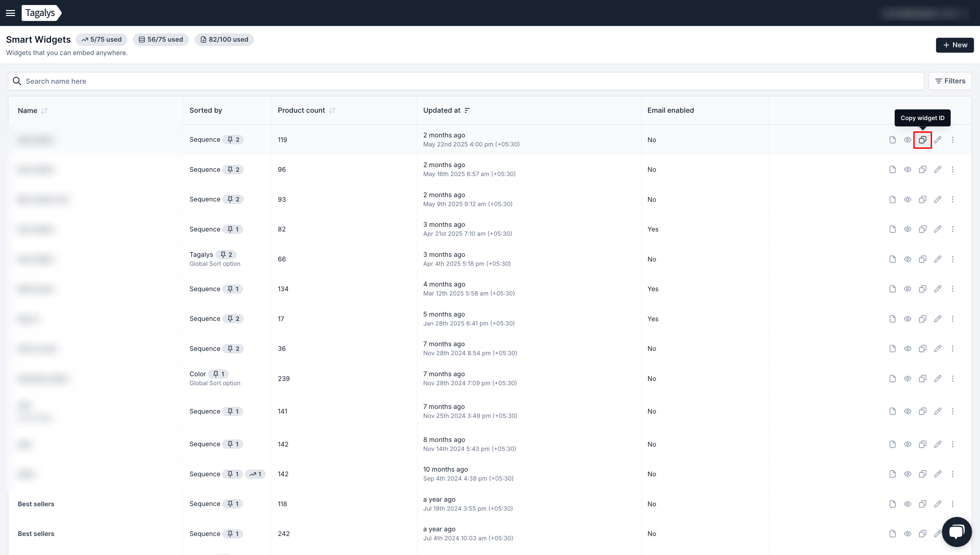The width and height of the screenshot is (980, 555).
Task: Edit the widget with 17 products
Action: click(x=938, y=319)
